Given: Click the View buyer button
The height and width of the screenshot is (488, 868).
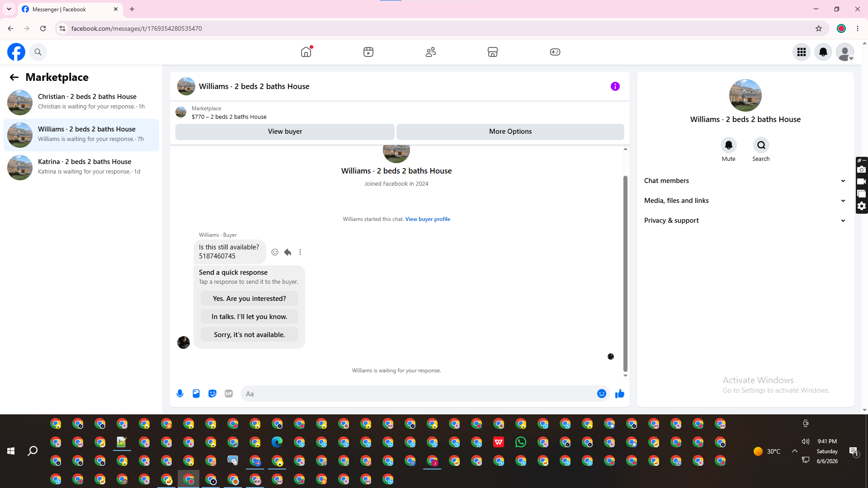Looking at the screenshot, I should click(285, 131).
